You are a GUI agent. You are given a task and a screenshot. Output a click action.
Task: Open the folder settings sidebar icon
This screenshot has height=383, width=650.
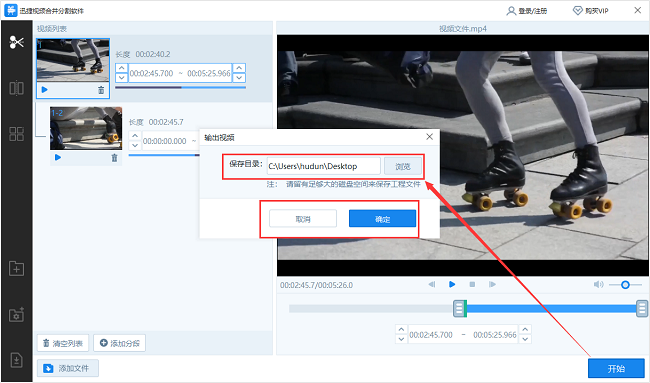[17, 315]
